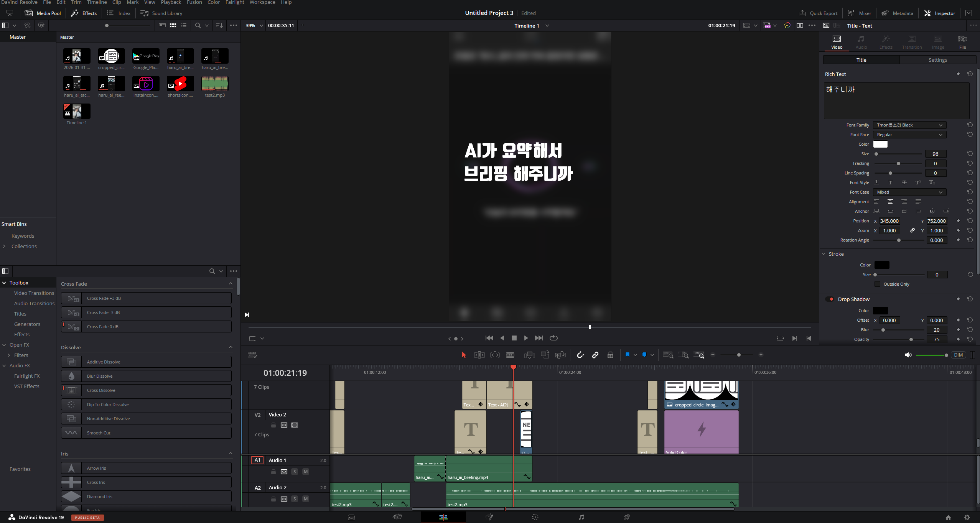Toggle the Drop Shadow enable switch
The height and width of the screenshot is (523, 980).
(830, 299)
